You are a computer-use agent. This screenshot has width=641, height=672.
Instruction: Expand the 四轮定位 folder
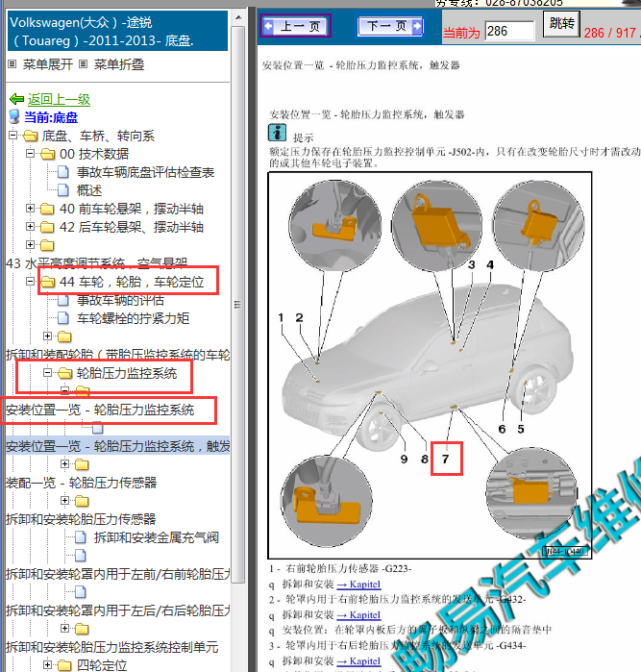[47, 664]
